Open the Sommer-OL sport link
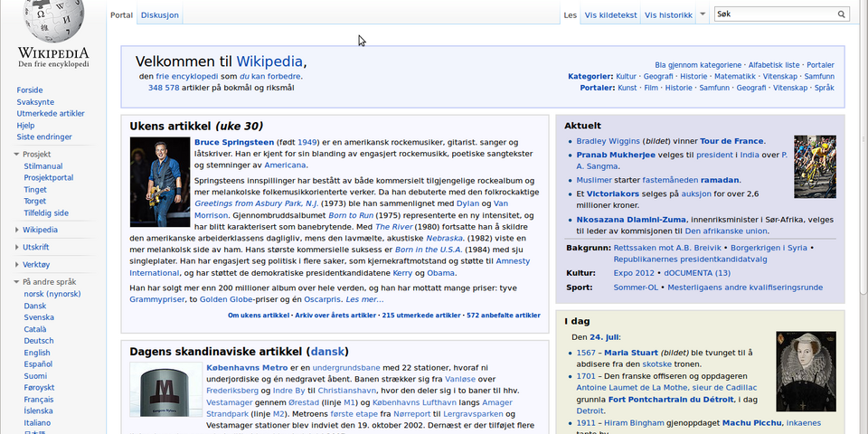The height and width of the screenshot is (434, 868). (x=637, y=288)
